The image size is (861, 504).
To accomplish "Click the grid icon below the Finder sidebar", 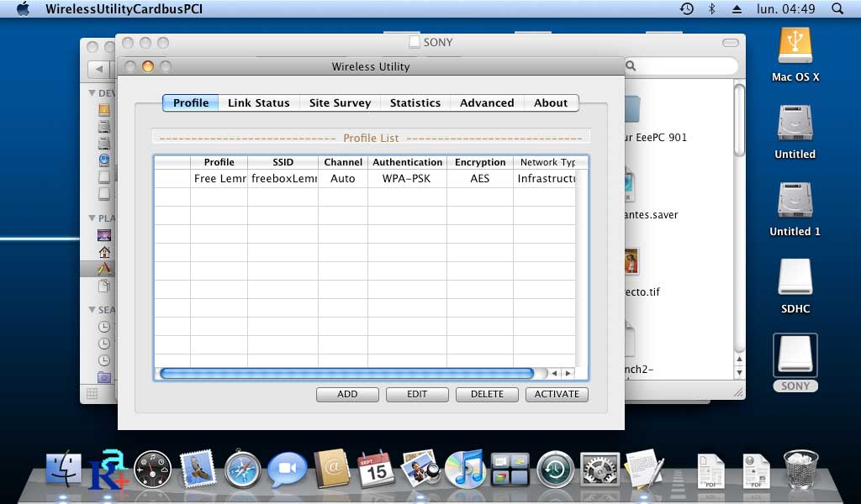I will tap(92, 394).
